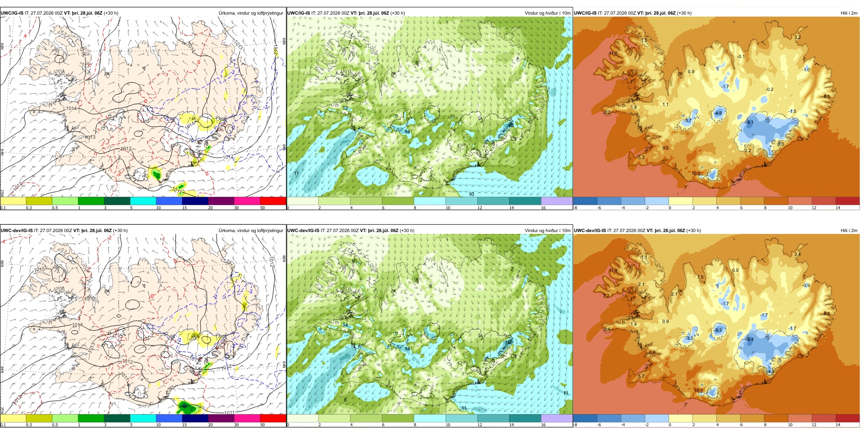Click the 11.9 value on bottom temperature map

[x=613, y=270]
